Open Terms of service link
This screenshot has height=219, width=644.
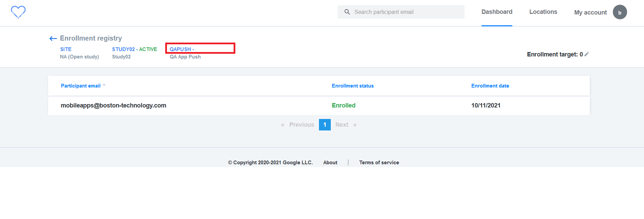379,163
